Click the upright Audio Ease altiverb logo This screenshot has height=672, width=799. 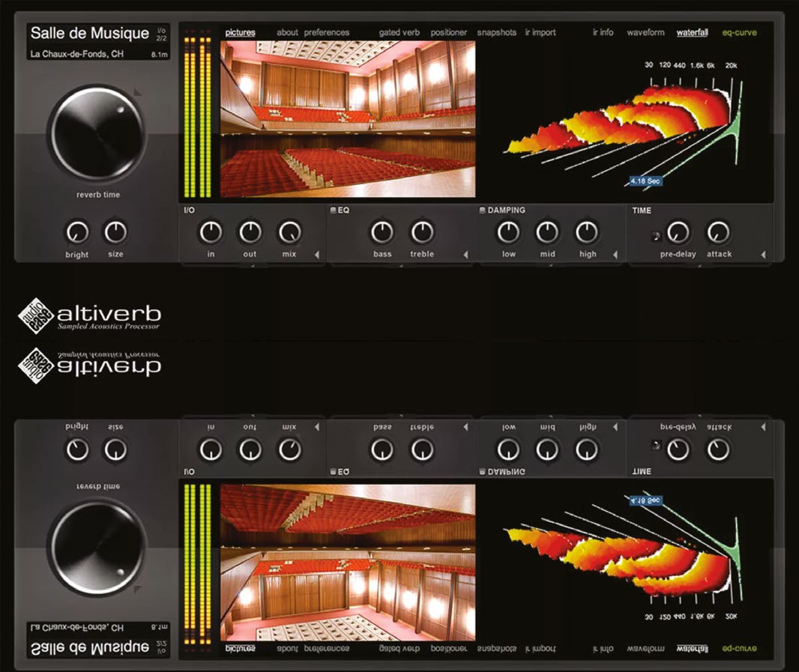point(90,316)
